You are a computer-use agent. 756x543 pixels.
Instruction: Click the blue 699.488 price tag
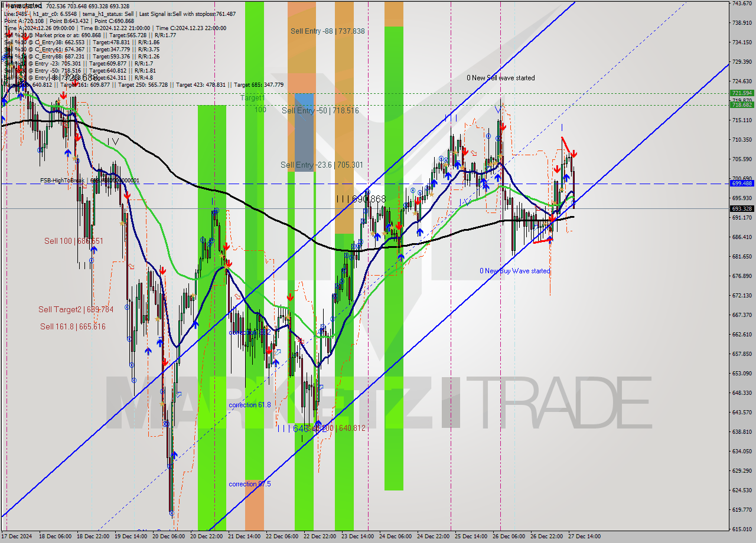pyautogui.click(x=742, y=184)
